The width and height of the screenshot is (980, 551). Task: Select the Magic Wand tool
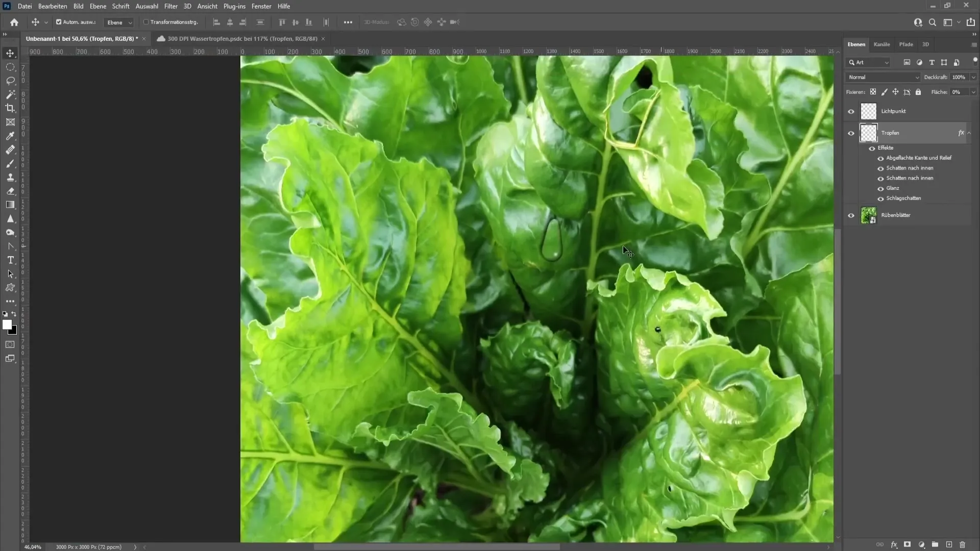10,94
